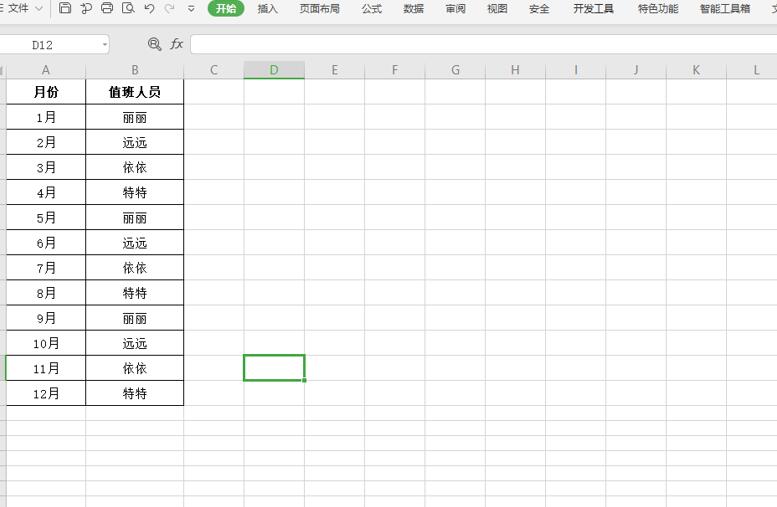Expand the Name Box dropdown arrow
777x507 pixels.
[105, 45]
